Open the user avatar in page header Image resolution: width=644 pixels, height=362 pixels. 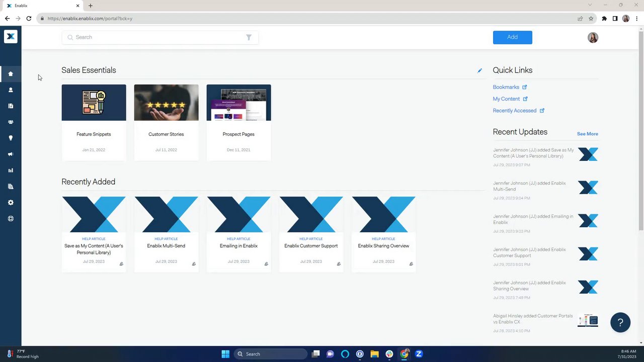593,38
